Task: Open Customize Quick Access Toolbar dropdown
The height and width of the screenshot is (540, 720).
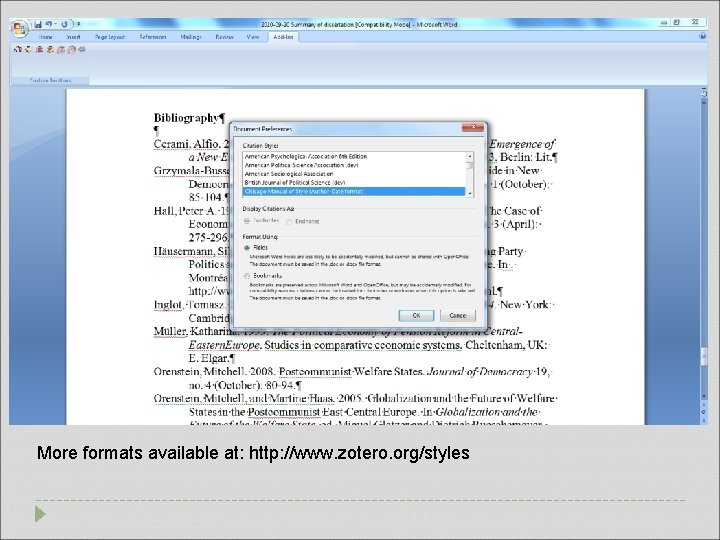Action: pyautogui.click(x=79, y=24)
